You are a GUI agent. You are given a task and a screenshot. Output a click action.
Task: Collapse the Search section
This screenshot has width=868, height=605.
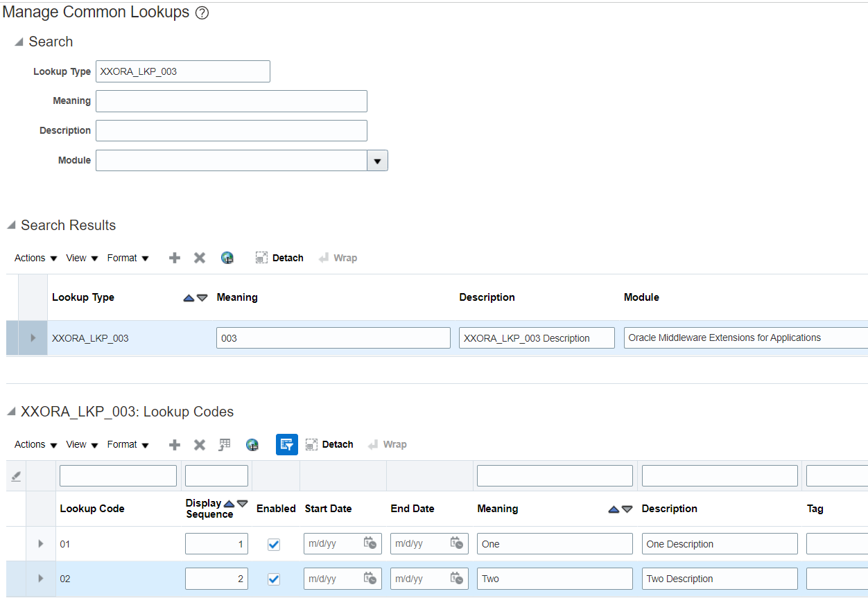[17, 42]
